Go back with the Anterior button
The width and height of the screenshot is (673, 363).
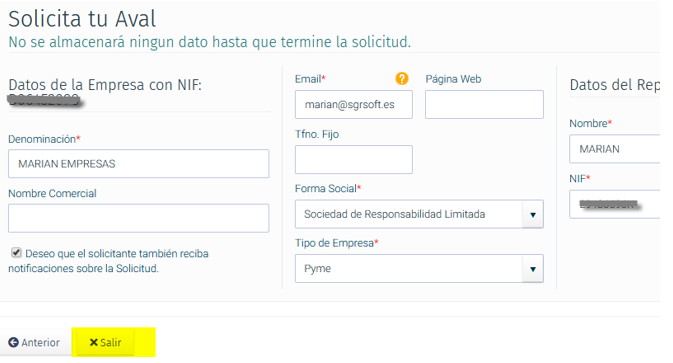[x=35, y=342]
